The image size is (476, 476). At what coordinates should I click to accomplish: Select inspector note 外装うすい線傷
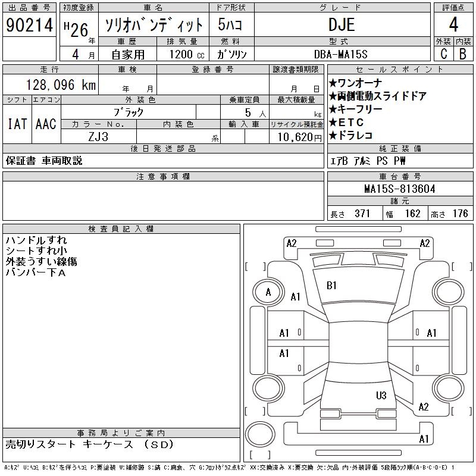(x=41, y=262)
